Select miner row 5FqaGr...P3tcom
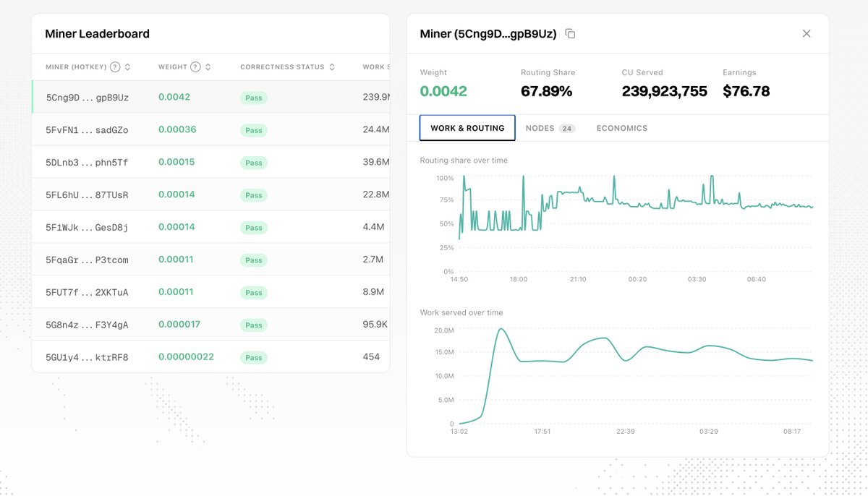Image resolution: width=868 pixels, height=496 pixels. click(x=211, y=260)
